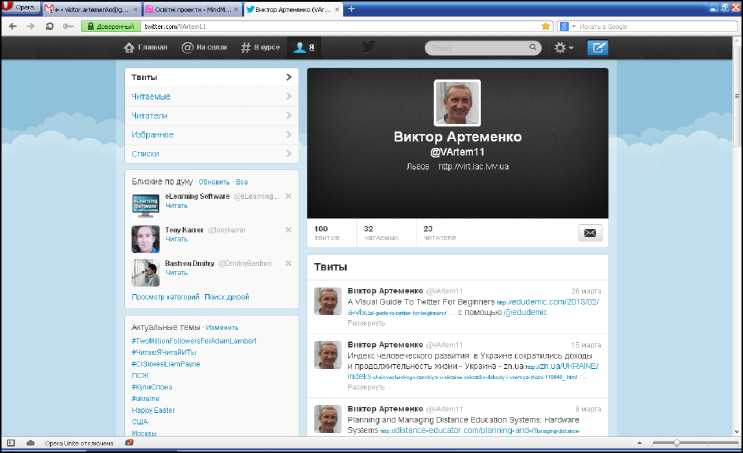Click the Tony Karrer avatar thumbnail
The height and width of the screenshot is (453, 743).
(x=145, y=239)
